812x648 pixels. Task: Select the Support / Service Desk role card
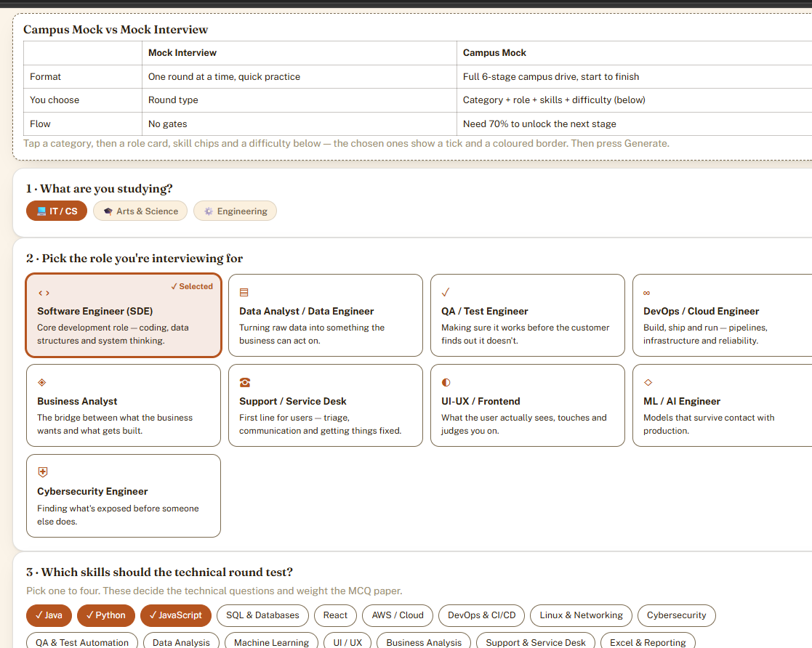(325, 405)
